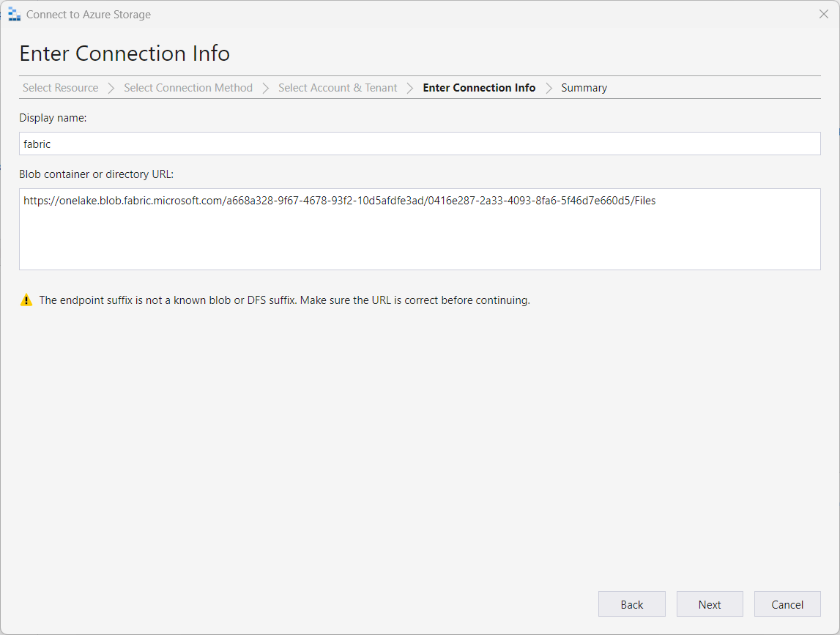Close the Connect to Azure Storage dialog
The image size is (840, 635).
tap(824, 14)
